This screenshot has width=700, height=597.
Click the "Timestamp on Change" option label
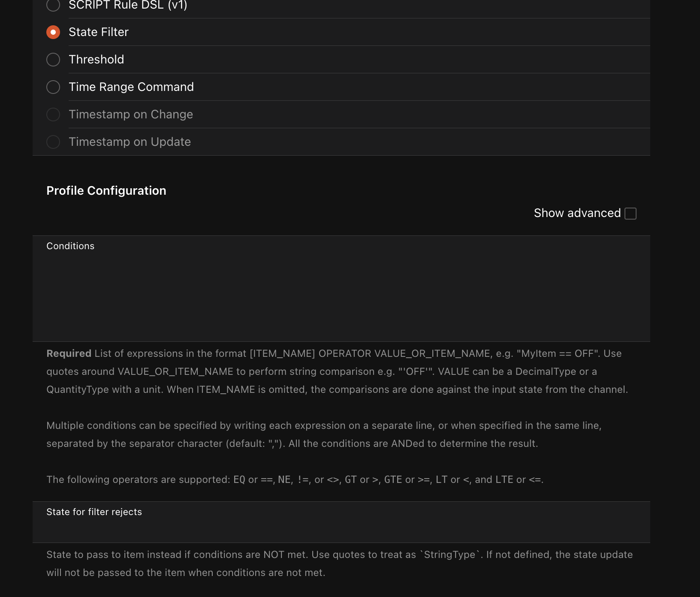pyautogui.click(x=130, y=115)
